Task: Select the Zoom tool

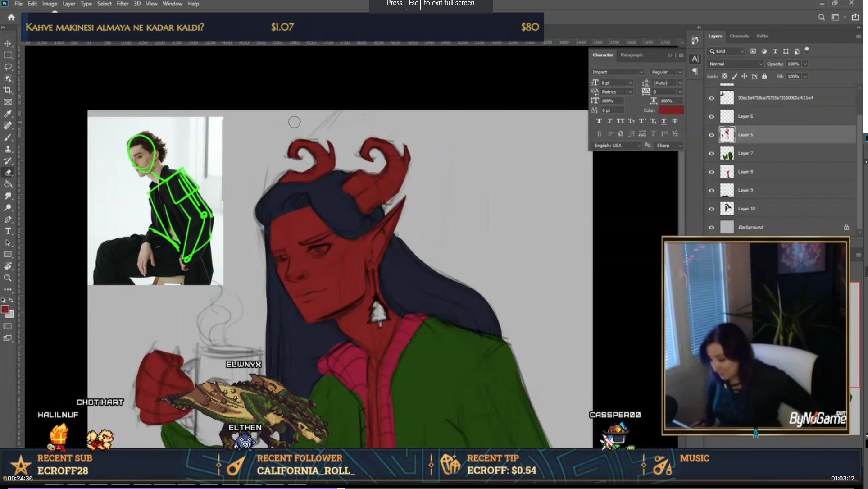Action: pyautogui.click(x=8, y=278)
